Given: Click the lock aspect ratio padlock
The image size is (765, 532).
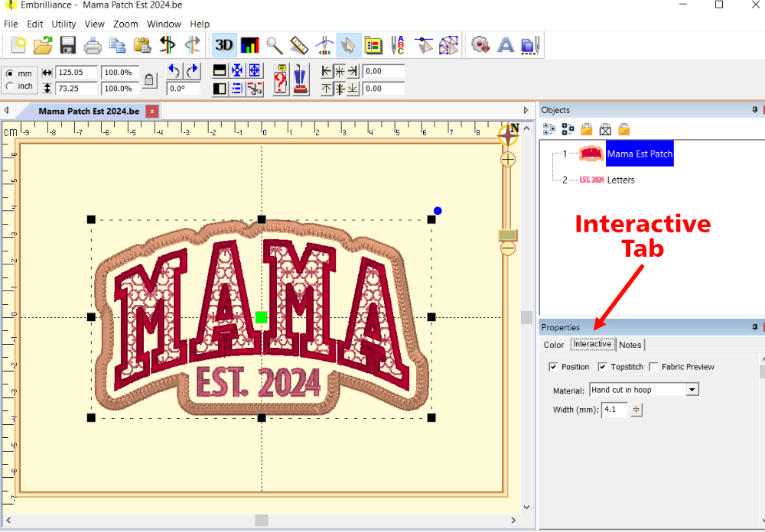Looking at the screenshot, I should (x=150, y=80).
